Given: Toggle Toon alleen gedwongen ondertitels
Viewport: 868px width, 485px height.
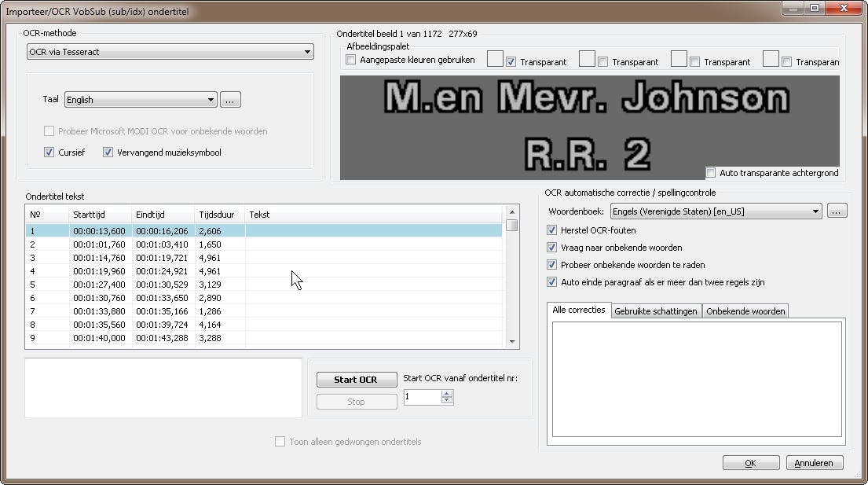Looking at the screenshot, I should pyautogui.click(x=280, y=441).
